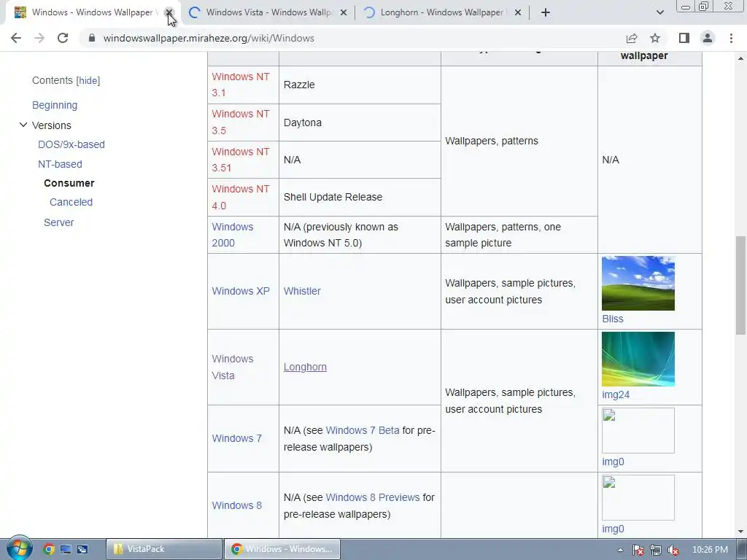The width and height of the screenshot is (747, 560).
Task: Open the Longhorn codename link
Action: [x=305, y=367]
